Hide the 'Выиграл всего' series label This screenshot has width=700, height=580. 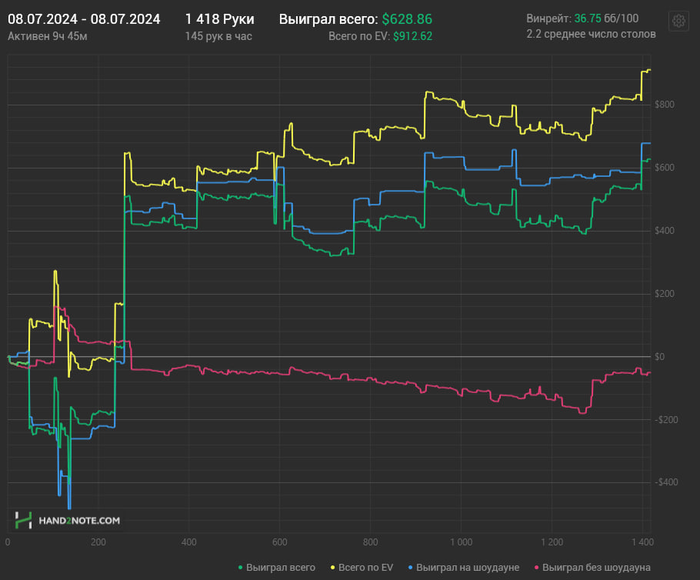click(x=280, y=567)
